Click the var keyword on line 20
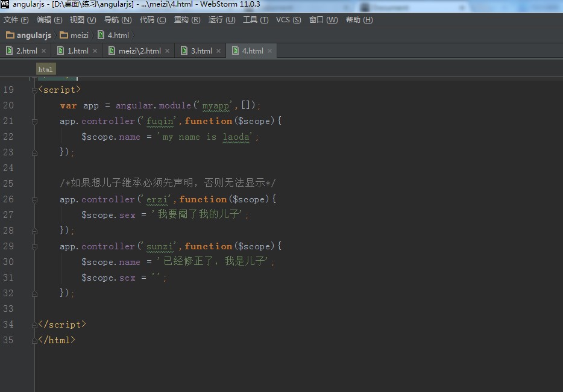This screenshot has width=563, height=392. (x=68, y=106)
